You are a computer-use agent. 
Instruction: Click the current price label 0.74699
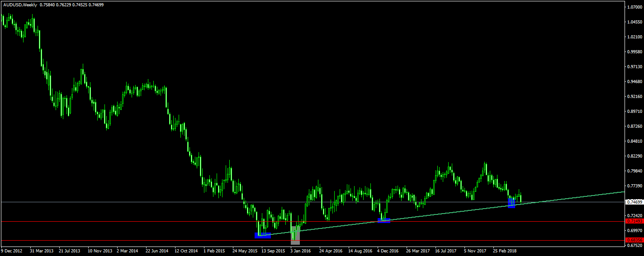click(x=634, y=202)
